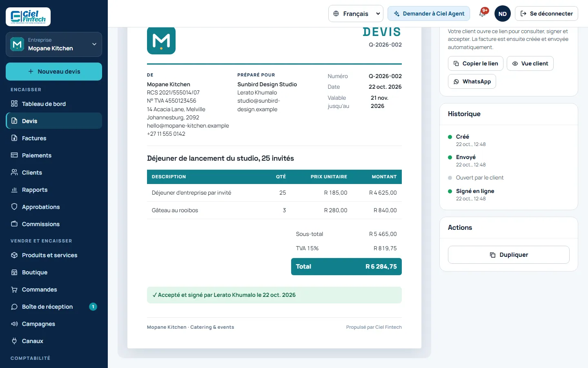Open the ND user avatar
Image resolution: width=588 pixels, height=368 pixels.
tap(502, 13)
